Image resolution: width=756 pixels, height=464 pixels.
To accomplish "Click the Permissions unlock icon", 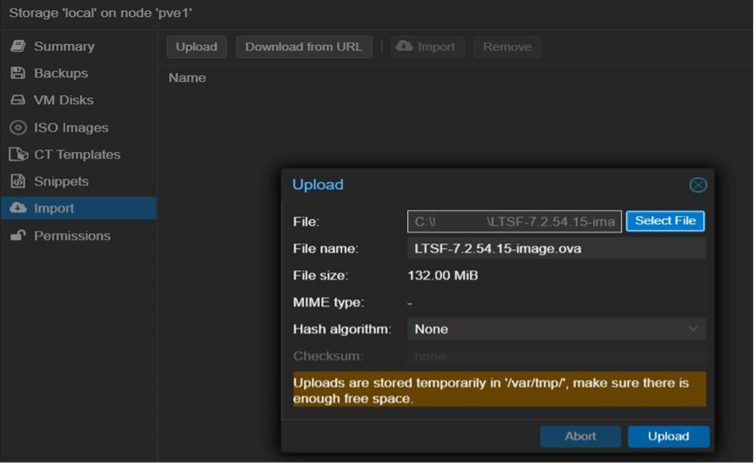I will pyautogui.click(x=17, y=236).
